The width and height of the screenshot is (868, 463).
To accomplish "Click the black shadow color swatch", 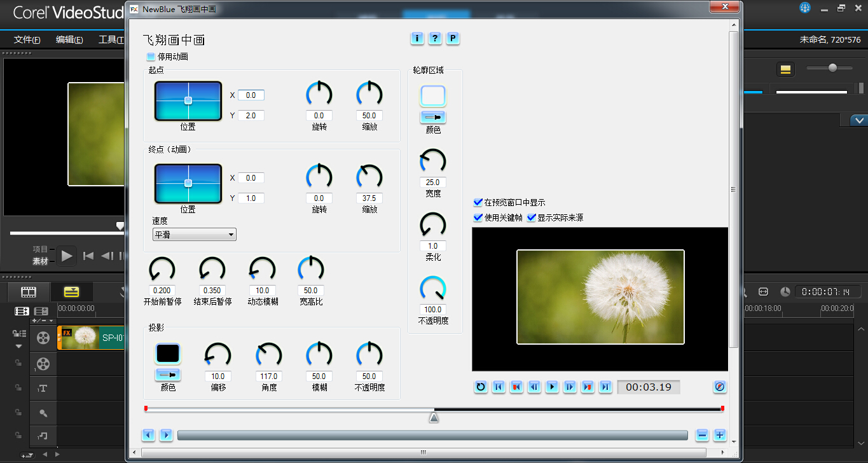I will click(168, 353).
